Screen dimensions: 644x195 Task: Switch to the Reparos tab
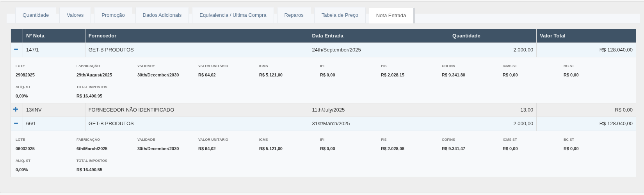click(x=294, y=15)
